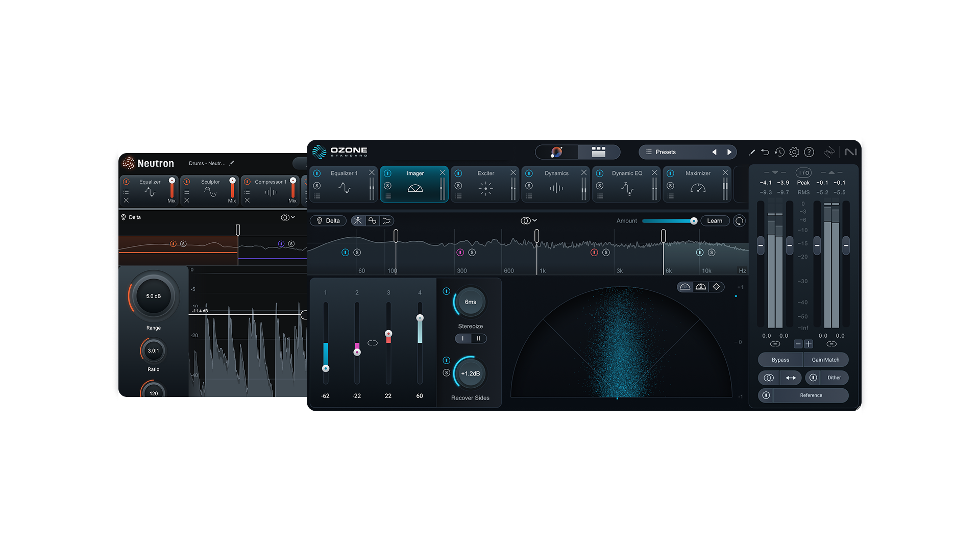
Task: Click the Bypass button
Action: pyautogui.click(x=780, y=360)
